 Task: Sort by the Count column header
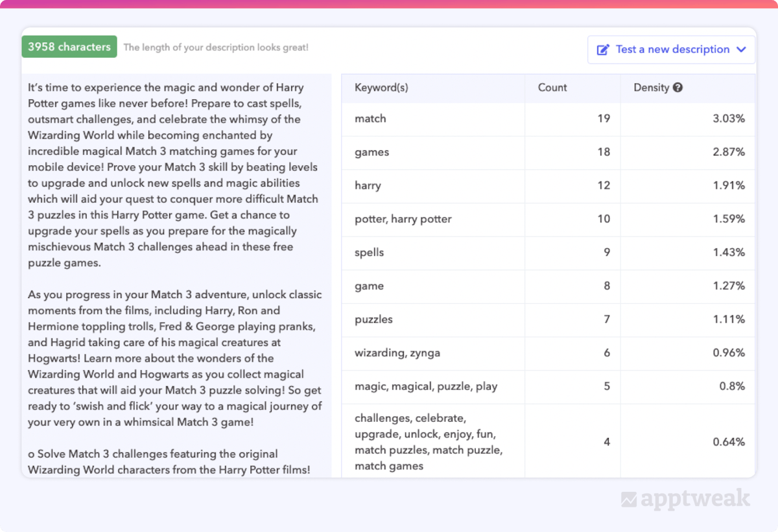(x=552, y=87)
